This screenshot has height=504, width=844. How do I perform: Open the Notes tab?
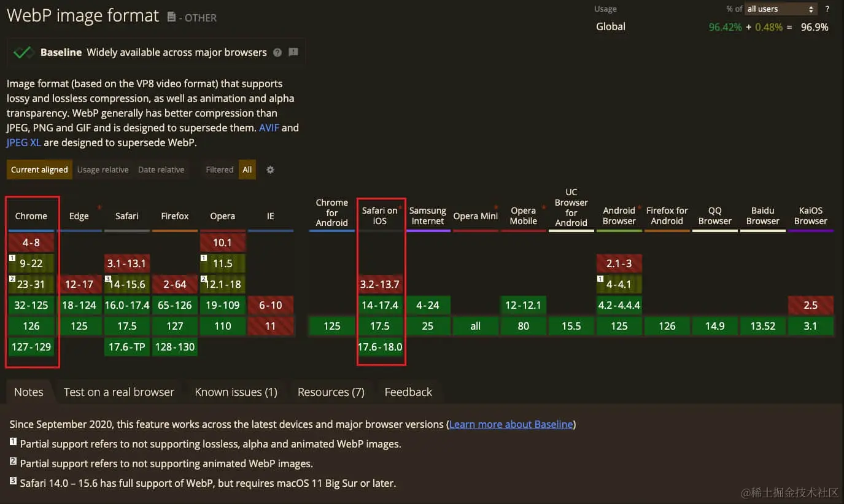(x=29, y=392)
